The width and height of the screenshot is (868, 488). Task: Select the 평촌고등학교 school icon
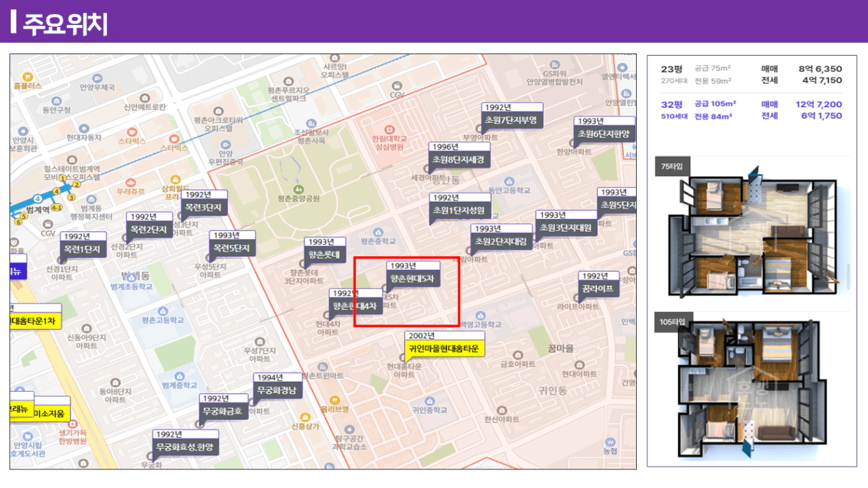[163, 311]
